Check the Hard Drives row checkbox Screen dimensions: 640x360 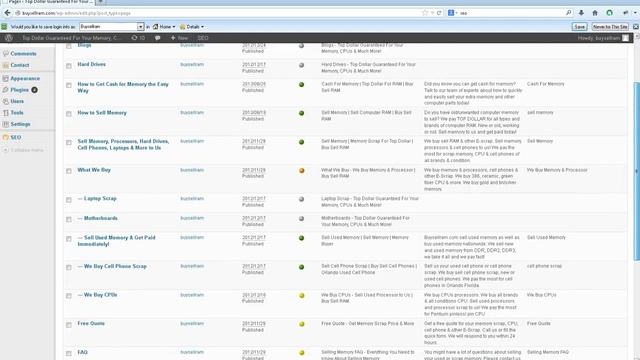point(69,66)
